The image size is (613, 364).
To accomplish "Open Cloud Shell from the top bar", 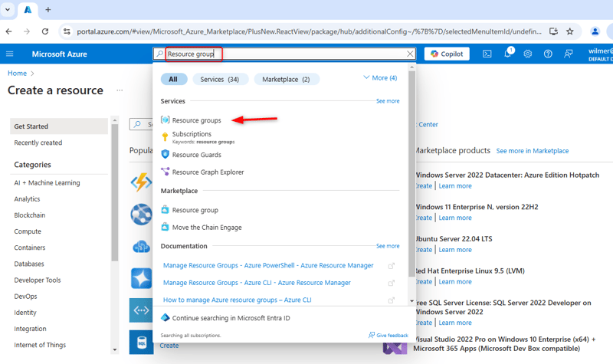I will pos(487,54).
